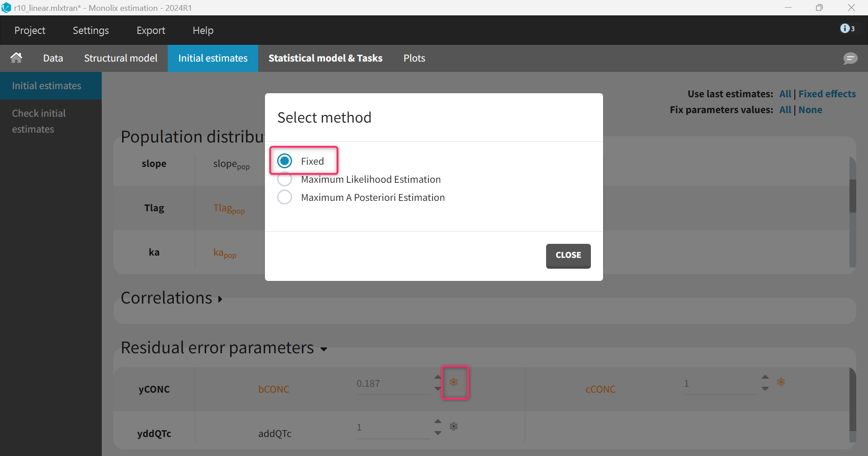Click the info notifications icon
868x456 pixels.
click(847, 28)
